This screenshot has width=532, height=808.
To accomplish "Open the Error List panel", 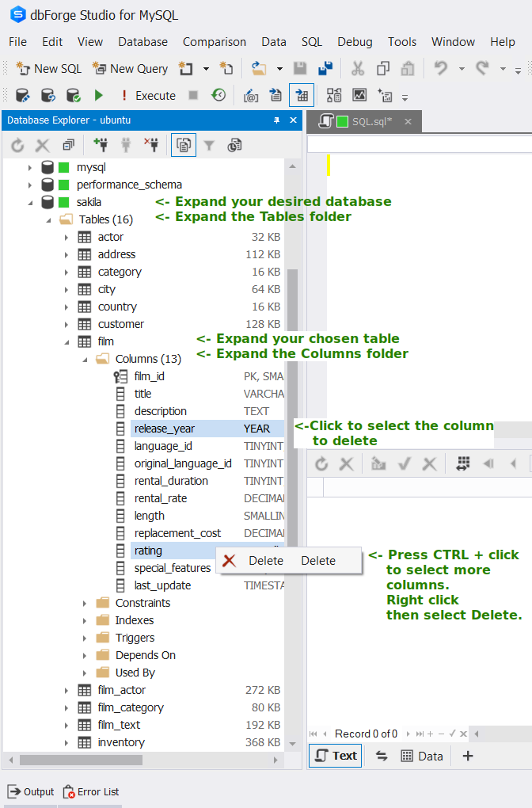I will tap(90, 791).
